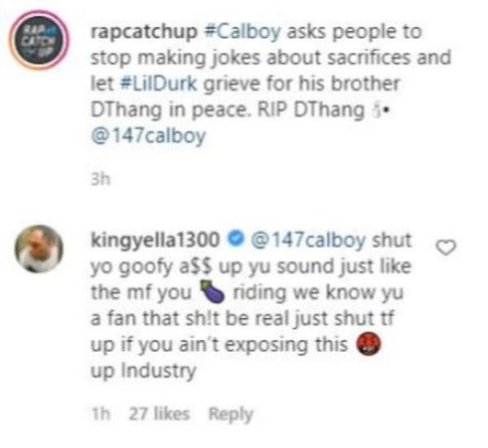The width and height of the screenshot is (488, 448).
Task: Click the 3h timestamp under the caption
Action: click(100, 179)
